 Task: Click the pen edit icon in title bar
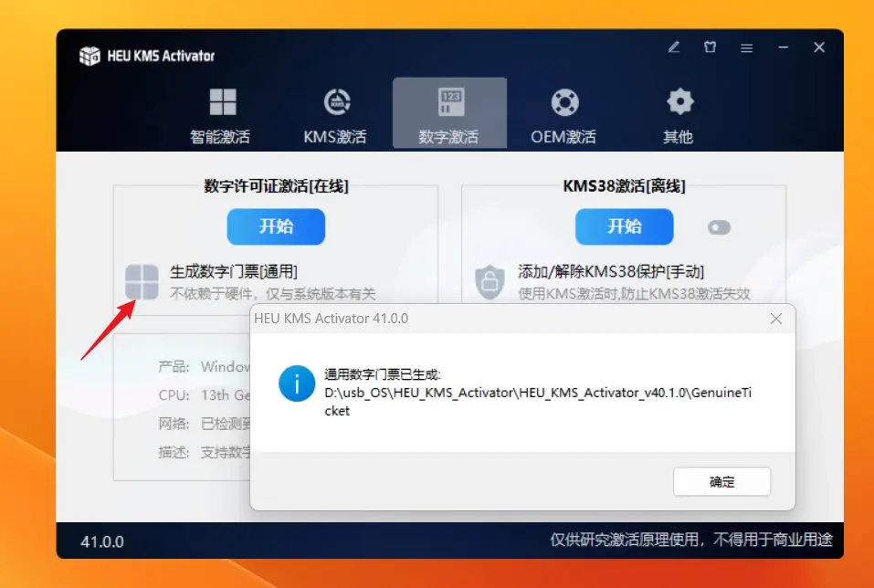(x=674, y=47)
